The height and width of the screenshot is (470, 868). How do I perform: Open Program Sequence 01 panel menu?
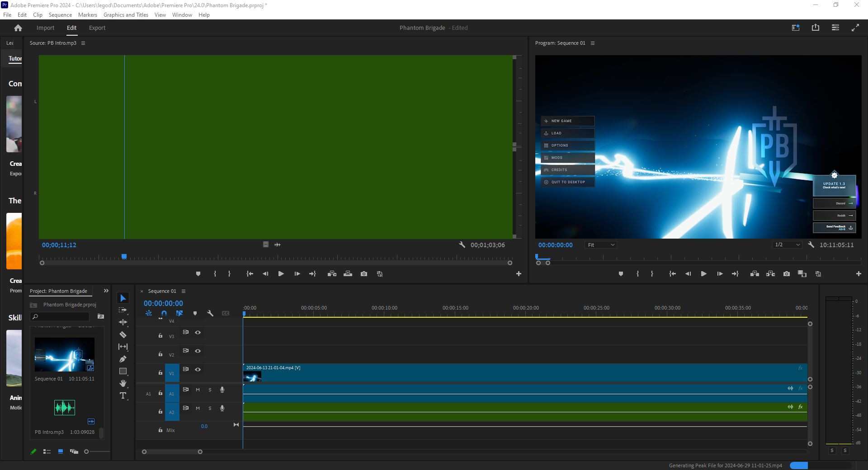coord(593,43)
